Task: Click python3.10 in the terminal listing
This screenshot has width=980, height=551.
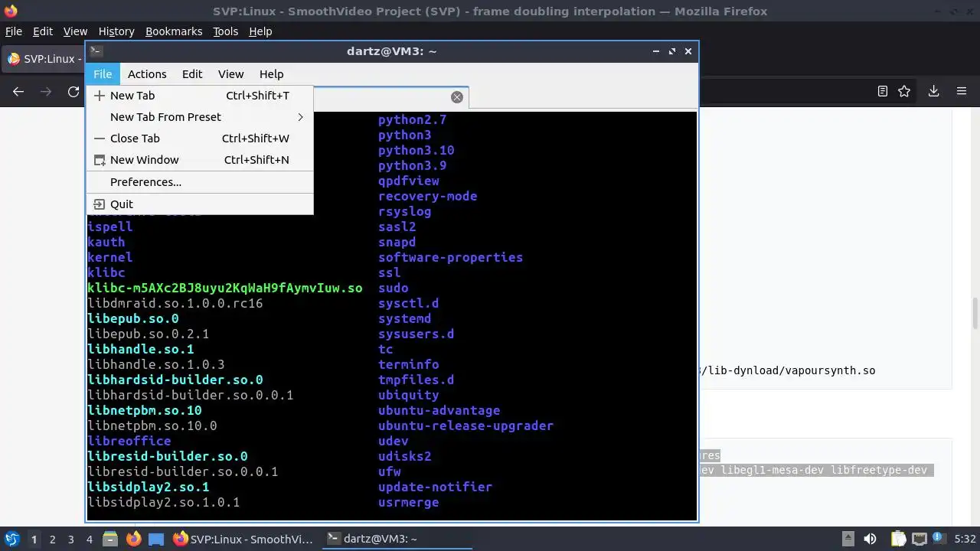Action: coord(416,150)
